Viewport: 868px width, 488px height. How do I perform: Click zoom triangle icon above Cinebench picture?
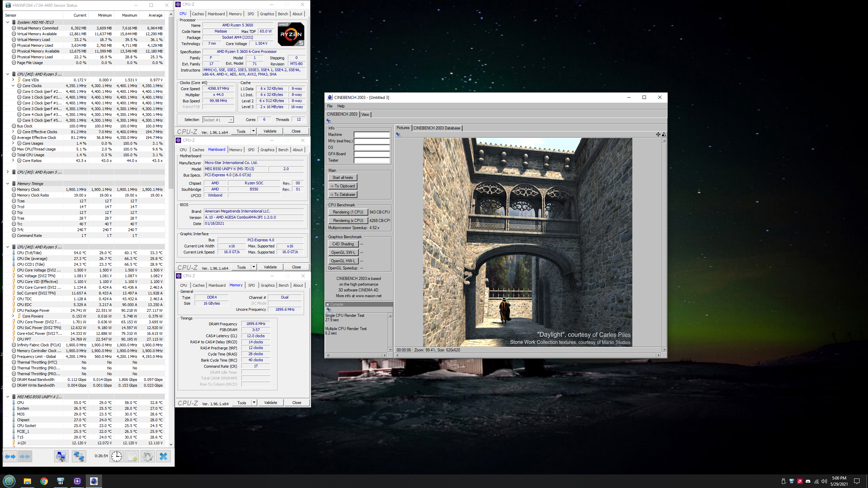(664, 134)
